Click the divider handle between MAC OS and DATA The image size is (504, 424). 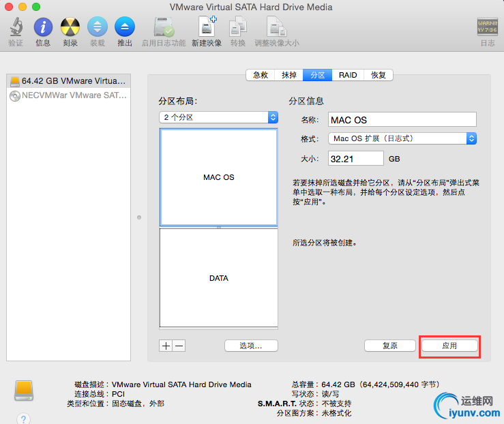218,227
